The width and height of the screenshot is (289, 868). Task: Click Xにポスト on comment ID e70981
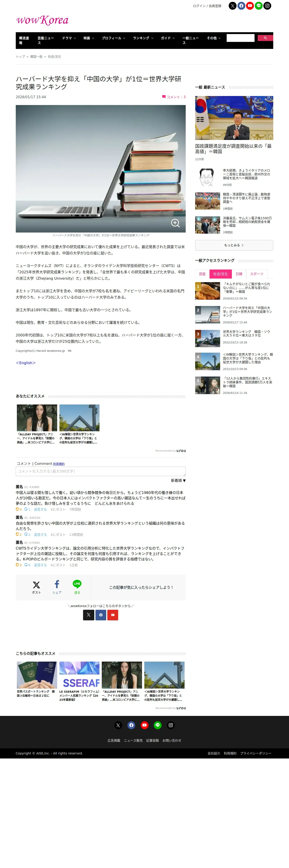coord(58,565)
